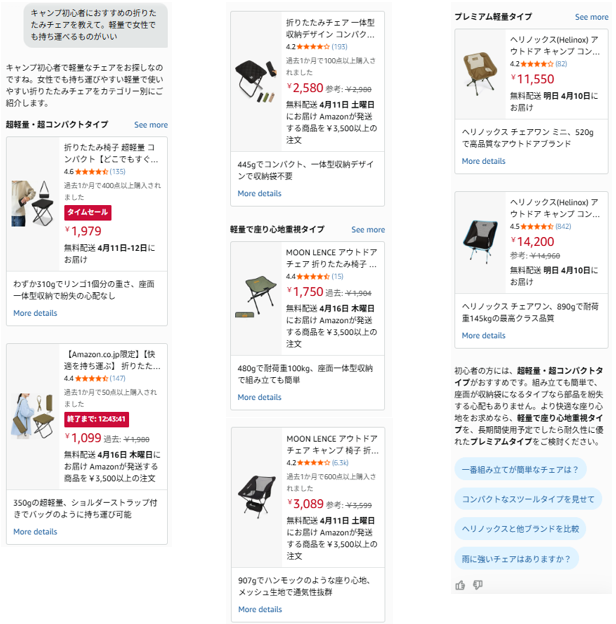Click the thumbs up feedback icon
Screen dimensions: 616x624
(x=460, y=585)
